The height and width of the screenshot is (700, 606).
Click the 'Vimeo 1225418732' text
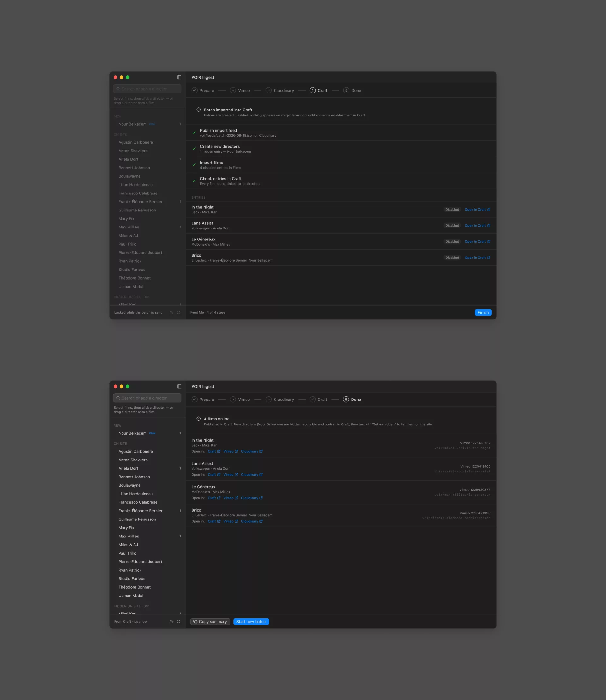point(475,443)
